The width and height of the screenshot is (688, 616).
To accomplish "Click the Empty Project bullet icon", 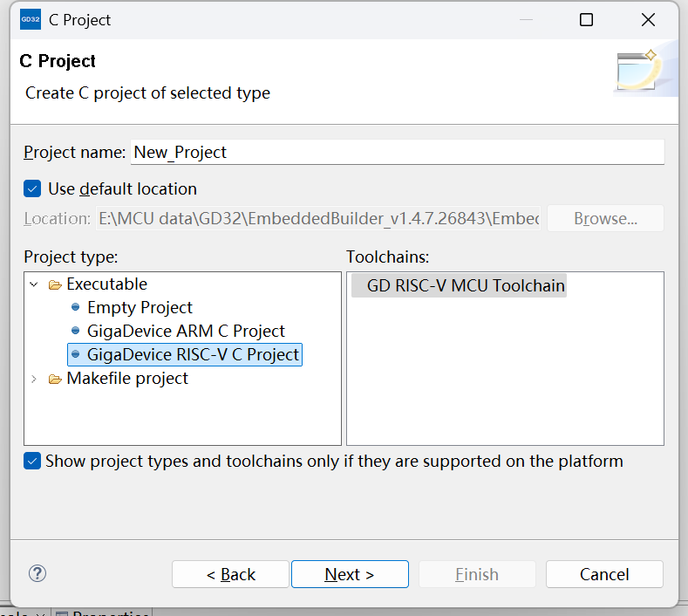I will (x=76, y=308).
